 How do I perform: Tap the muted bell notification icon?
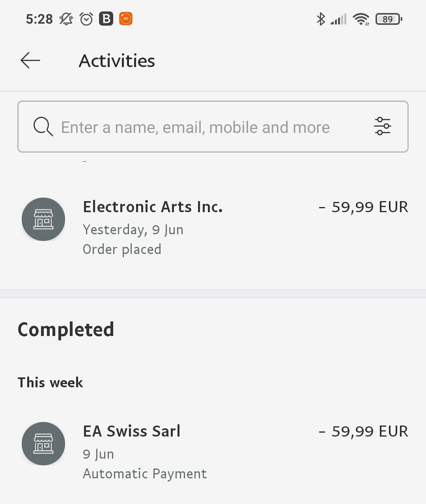coord(66,19)
